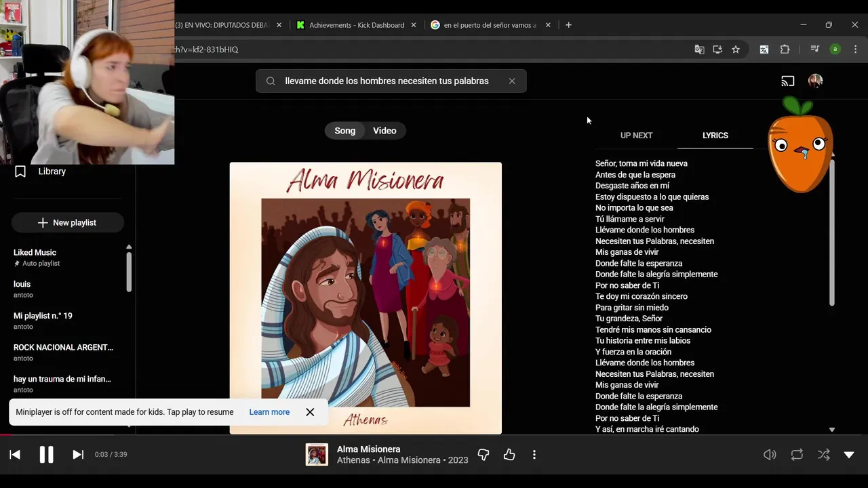Open a new browser tab
868x488 pixels.
568,25
